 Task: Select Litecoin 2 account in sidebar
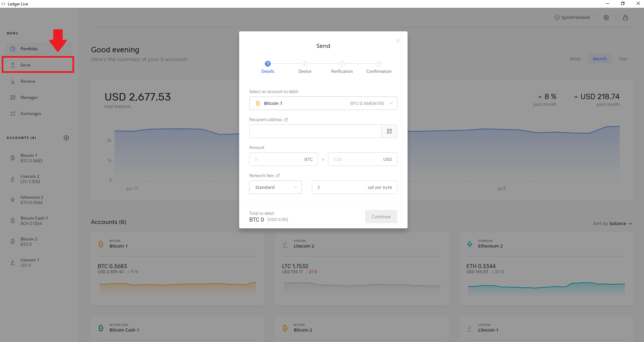(x=38, y=179)
